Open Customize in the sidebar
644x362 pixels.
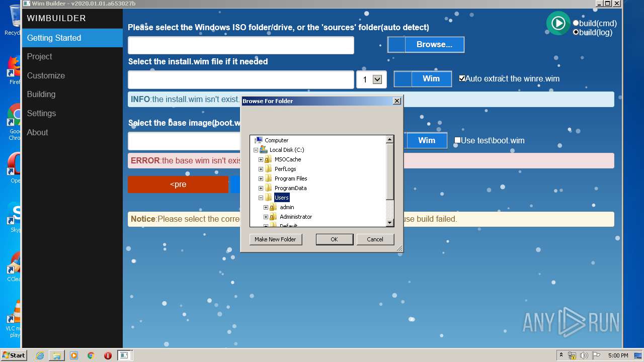[x=72, y=75]
